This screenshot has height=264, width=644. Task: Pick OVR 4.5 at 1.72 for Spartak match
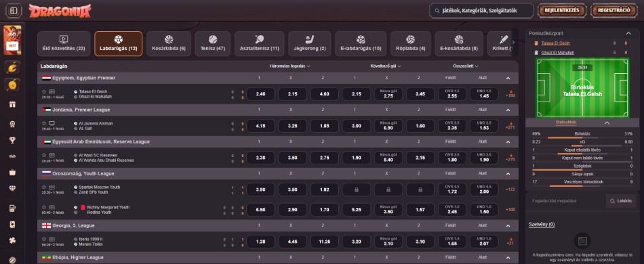[x=452, y=190]
